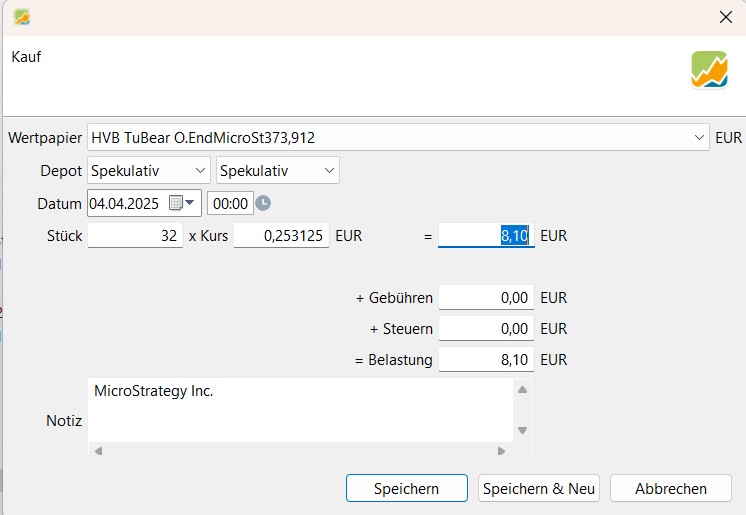The image size is (746, 515).
Task: Click the Stück label
Action: pos(65,236)
